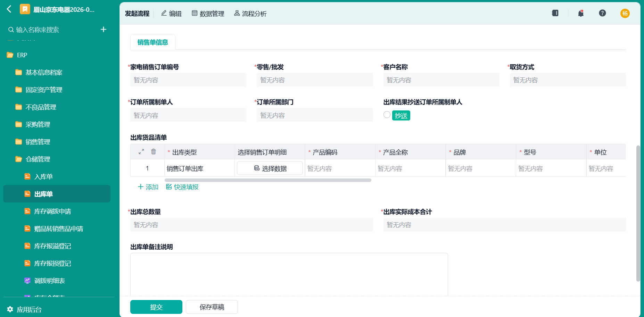Click row number 1 in the table
The height and width of the screenshot is (317, 644).
click(x=147, y=168)
